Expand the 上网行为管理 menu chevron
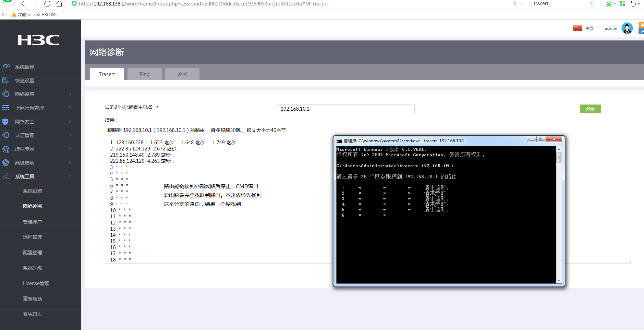The image size is (644, 330). 70,108
